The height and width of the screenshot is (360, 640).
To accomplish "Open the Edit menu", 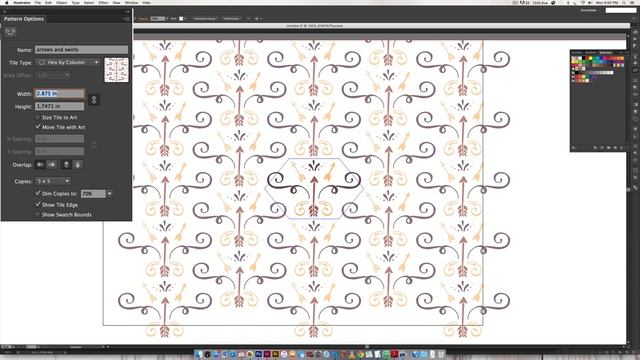I will point(48,2).
